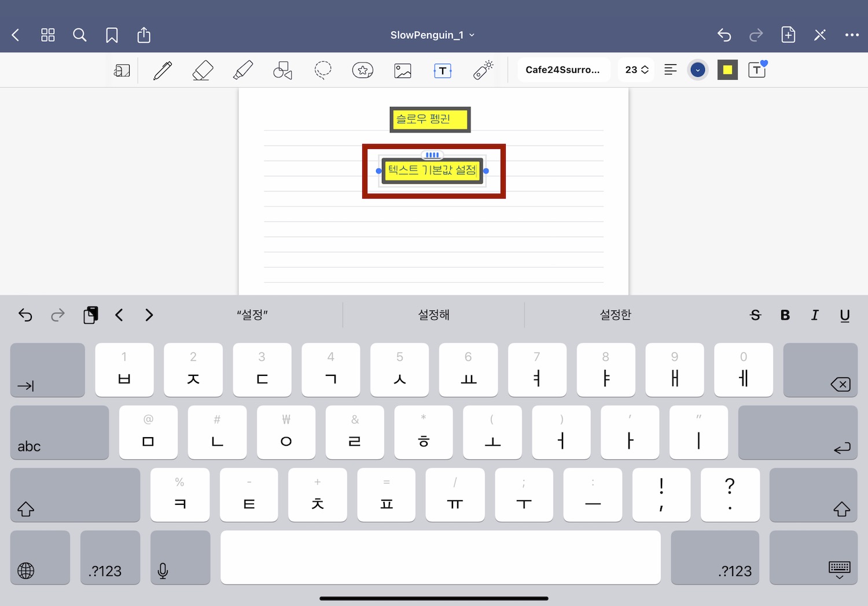This screenshot has width=868, height=606.
Task: Add a new page
Action: 788,35
